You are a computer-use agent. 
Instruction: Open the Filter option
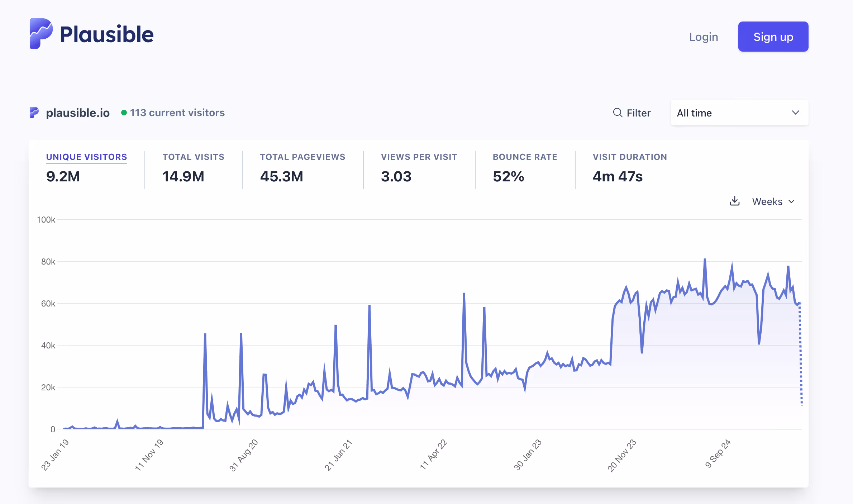pos(632,113)
